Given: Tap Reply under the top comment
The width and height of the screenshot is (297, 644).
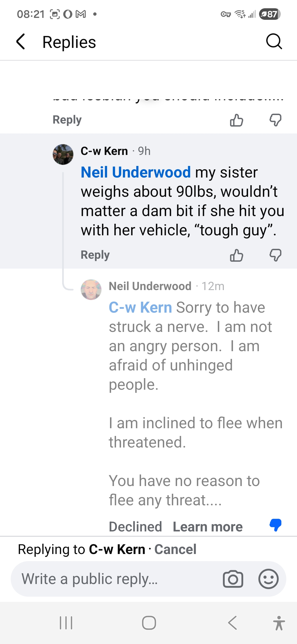Looking at the screenshot, I should (67, 120).
